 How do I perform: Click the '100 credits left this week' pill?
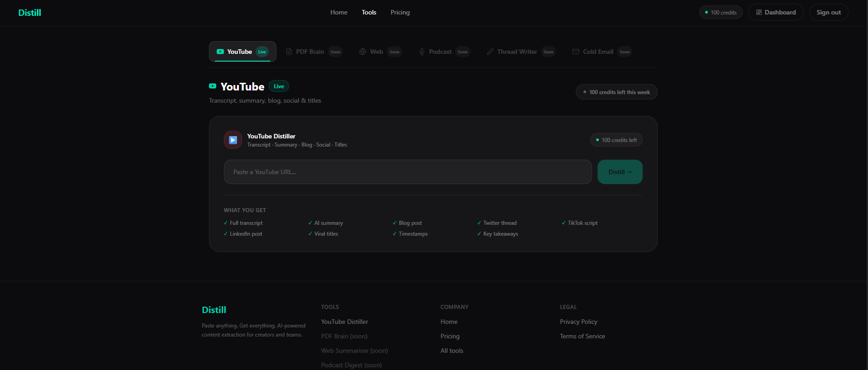click(617, 92)
